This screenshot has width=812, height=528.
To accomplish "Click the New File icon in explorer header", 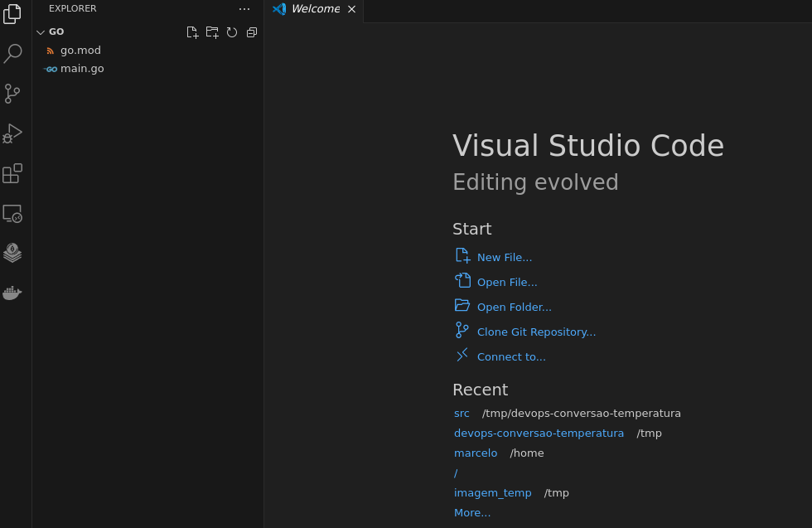I will pos(192,32).
